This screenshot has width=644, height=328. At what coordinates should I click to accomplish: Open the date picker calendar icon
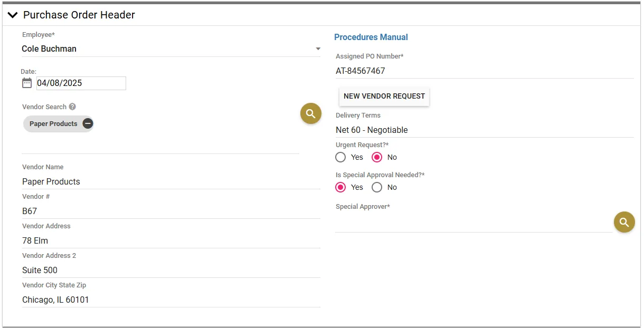[x=27, y=83]
